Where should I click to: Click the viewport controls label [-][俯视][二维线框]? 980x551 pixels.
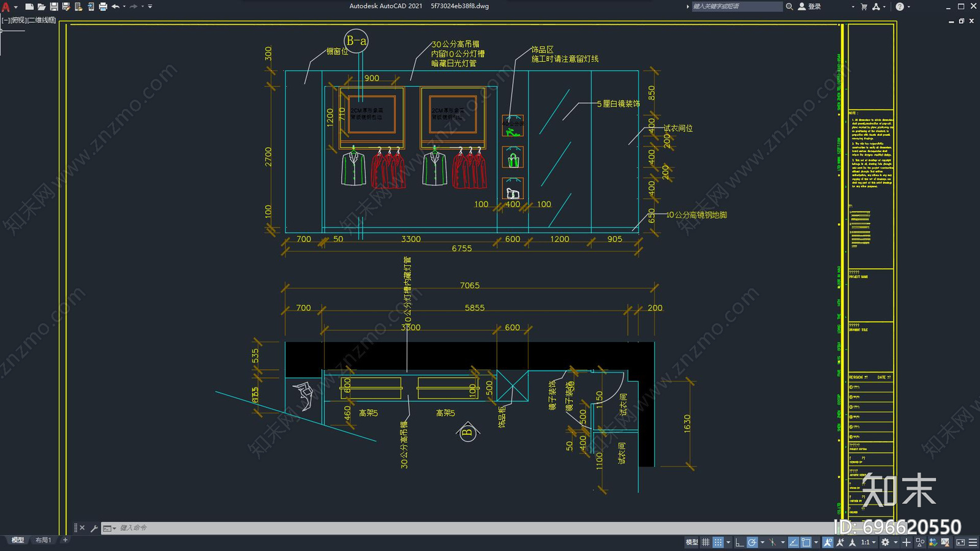tap(29, 20)
